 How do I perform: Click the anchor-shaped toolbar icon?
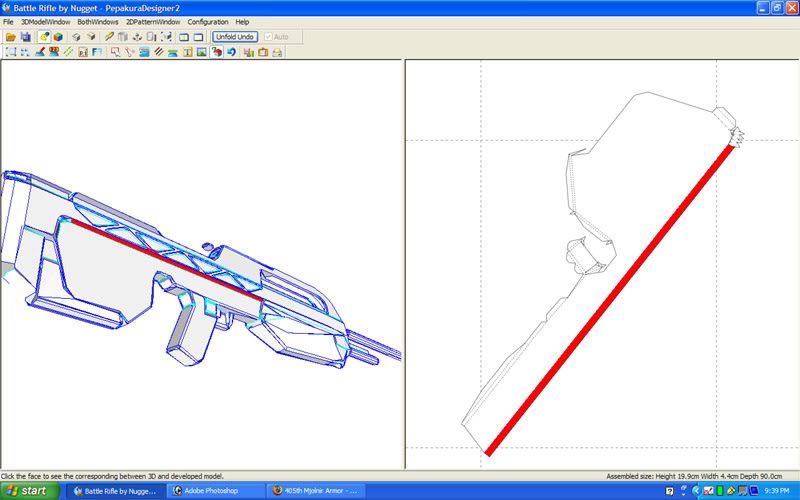coord(137,37)
